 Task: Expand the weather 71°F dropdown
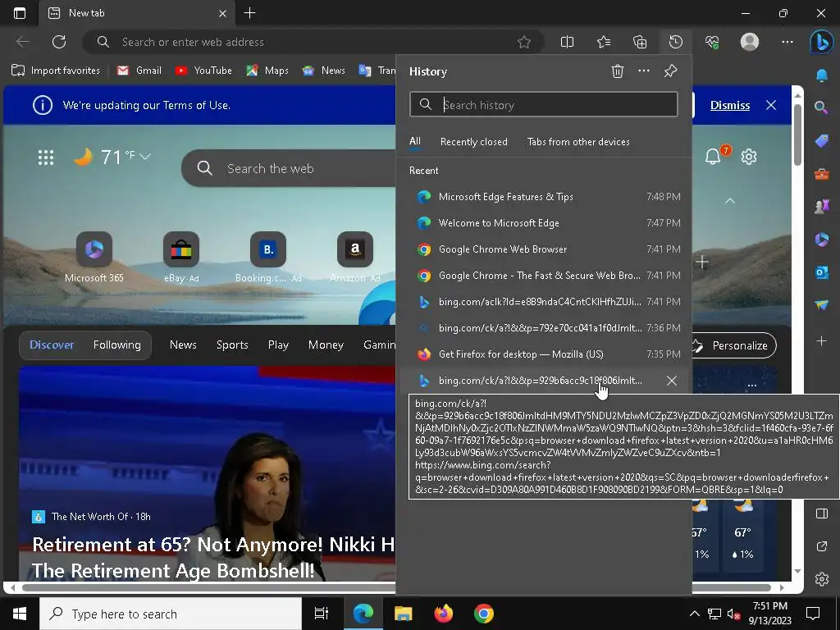click(145, 157)
